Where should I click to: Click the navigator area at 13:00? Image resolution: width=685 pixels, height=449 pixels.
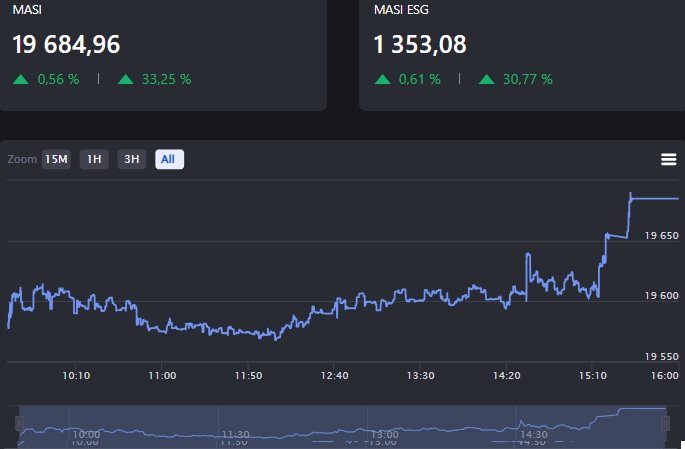coord(387,424)
